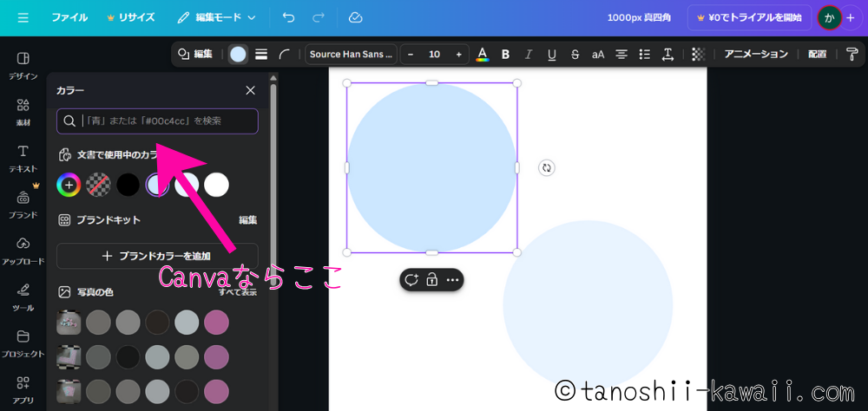Open the Source Han Sans font selector
This screenshot has height=411, width=868.
351,54
